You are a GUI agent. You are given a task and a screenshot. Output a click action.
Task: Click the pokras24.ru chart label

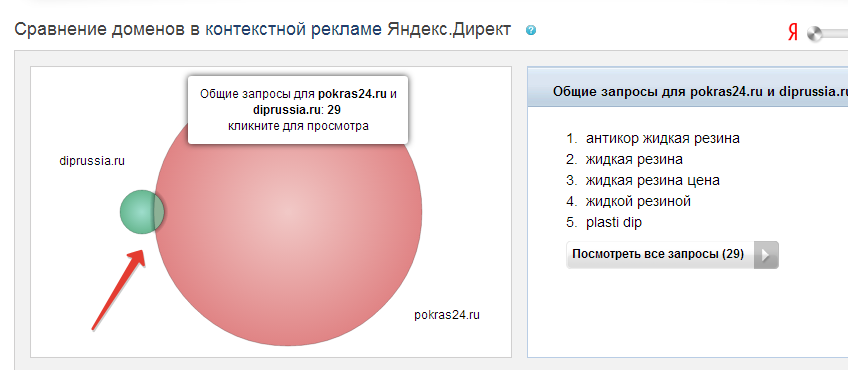coord(447,315)
